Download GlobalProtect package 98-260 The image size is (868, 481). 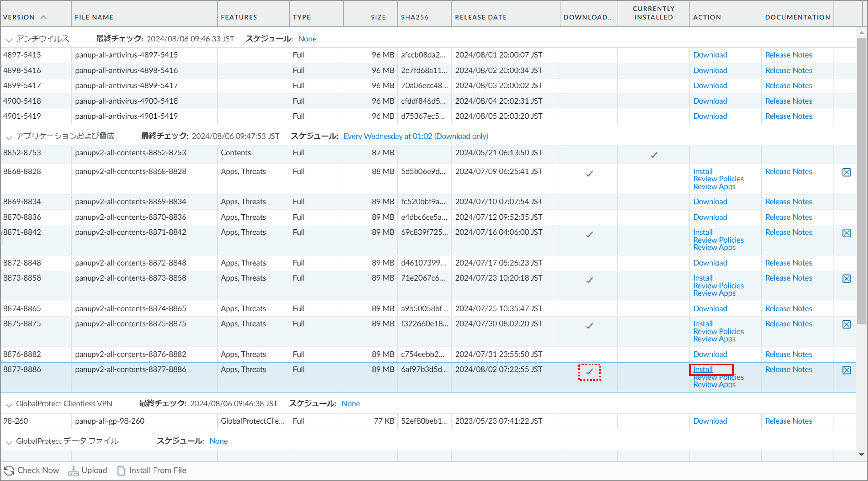710,421
